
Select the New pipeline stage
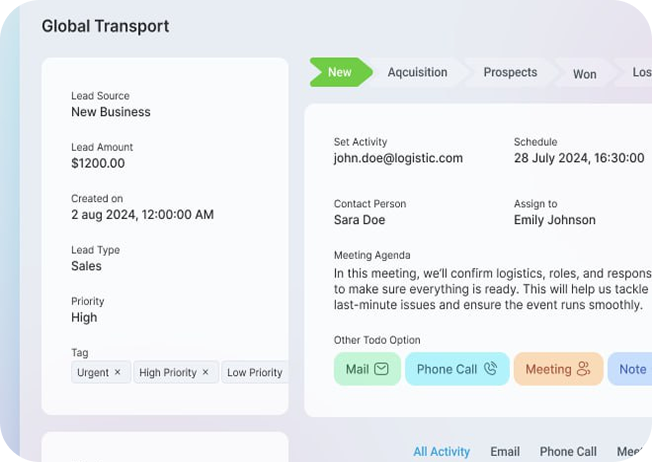(340, 72)
